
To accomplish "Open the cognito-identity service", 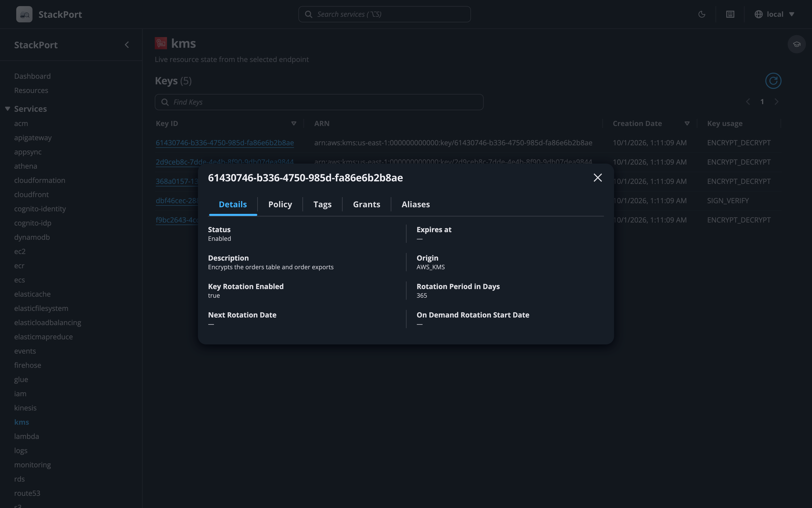I will (40, 209).
